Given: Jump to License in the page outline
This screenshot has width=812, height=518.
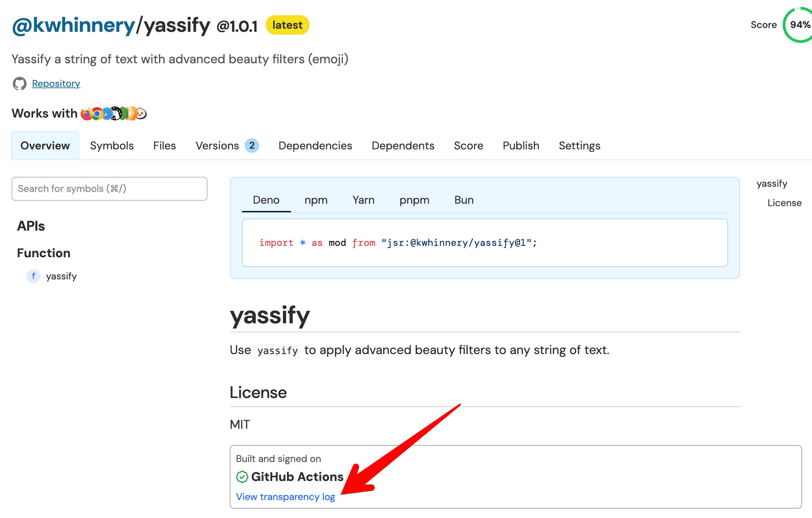Looking at the screenshot, I should coord(784,203).
